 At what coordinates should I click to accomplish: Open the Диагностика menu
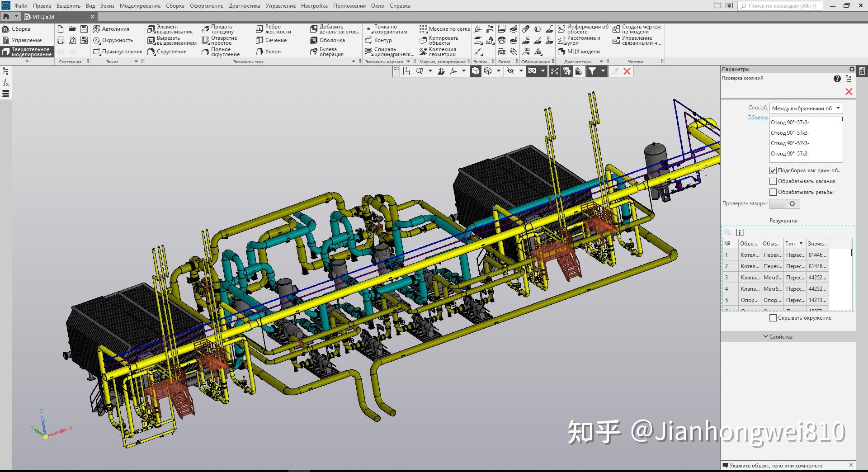tap(244, 6)
